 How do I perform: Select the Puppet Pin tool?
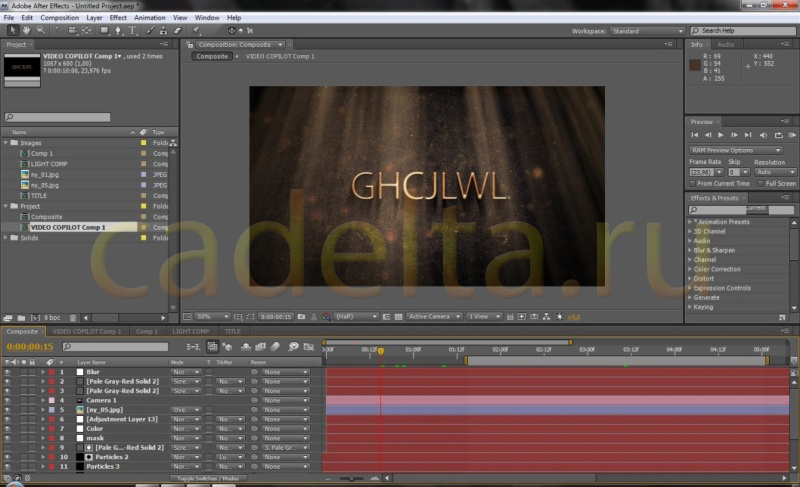coord(196,31)
